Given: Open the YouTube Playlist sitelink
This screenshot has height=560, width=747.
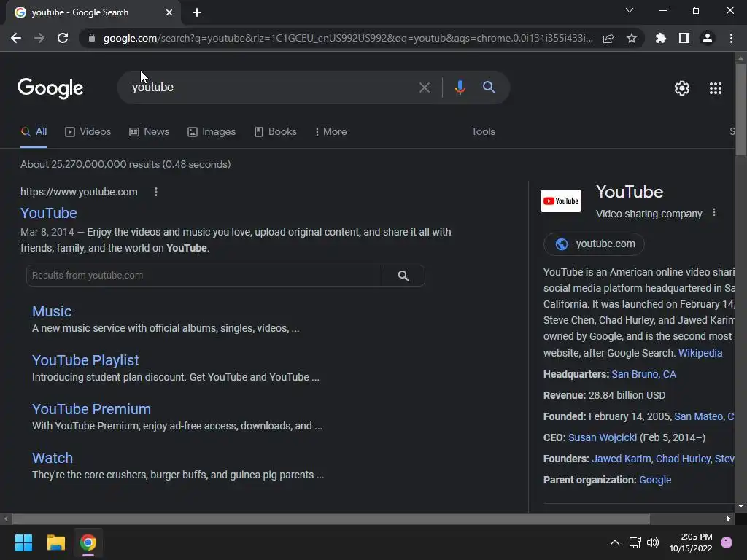Looking at the screenshot, I should click(85, 360).
